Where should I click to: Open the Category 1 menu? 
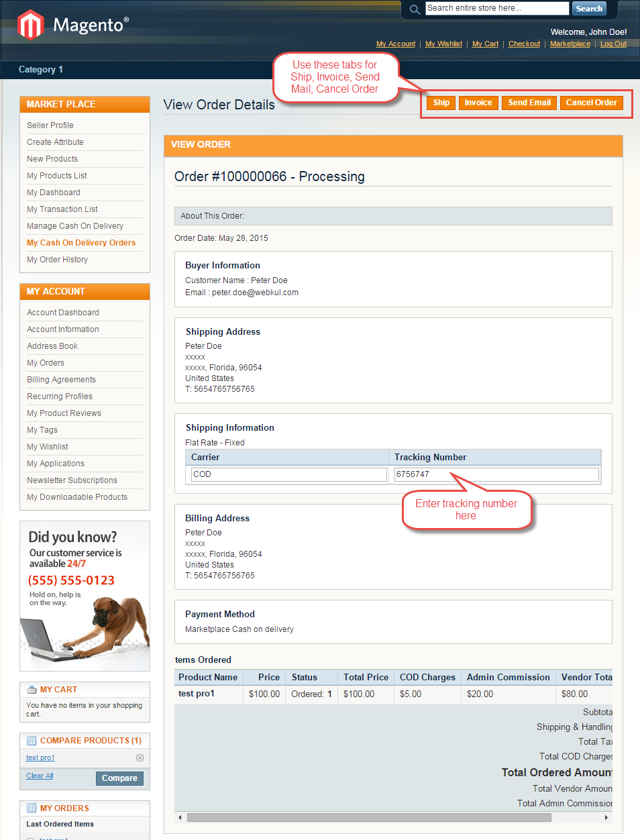click(x=41, y=70)
